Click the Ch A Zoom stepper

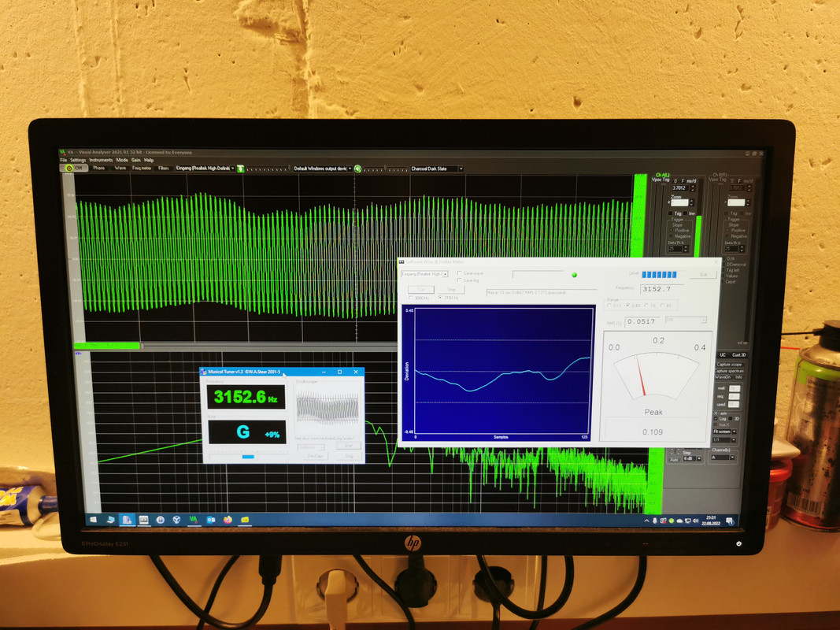point(692,202)
